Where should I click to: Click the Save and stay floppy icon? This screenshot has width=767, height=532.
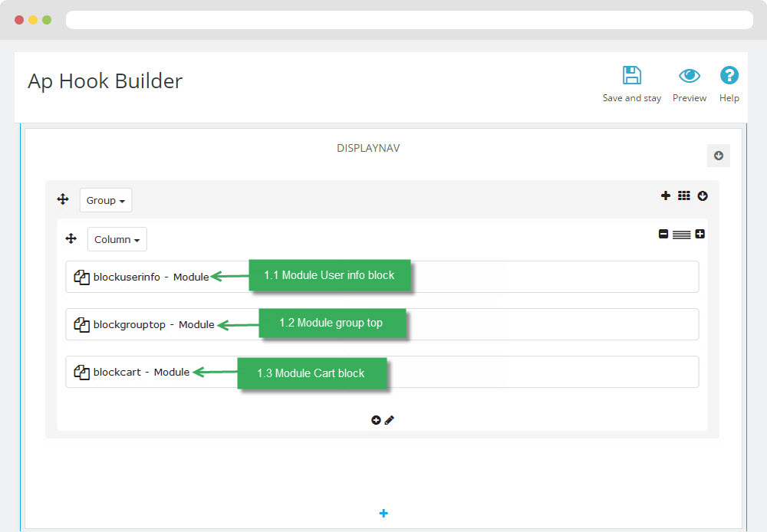coord(631,75)
